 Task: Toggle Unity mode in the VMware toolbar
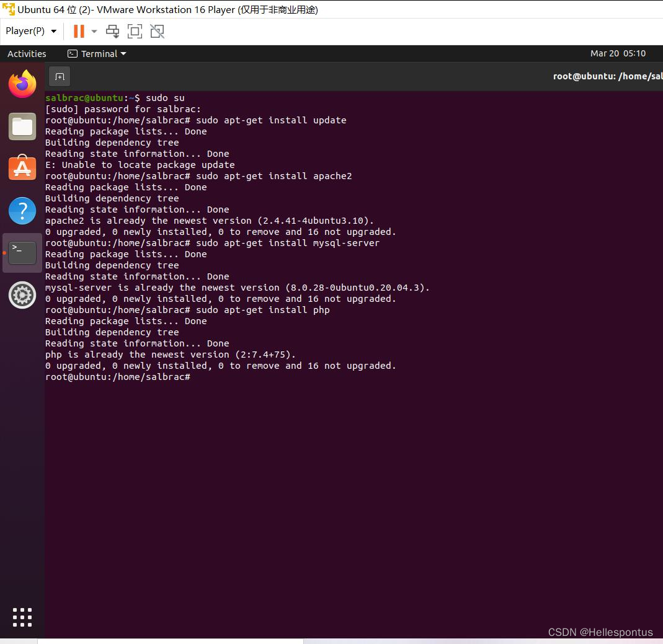pos(156,30)
